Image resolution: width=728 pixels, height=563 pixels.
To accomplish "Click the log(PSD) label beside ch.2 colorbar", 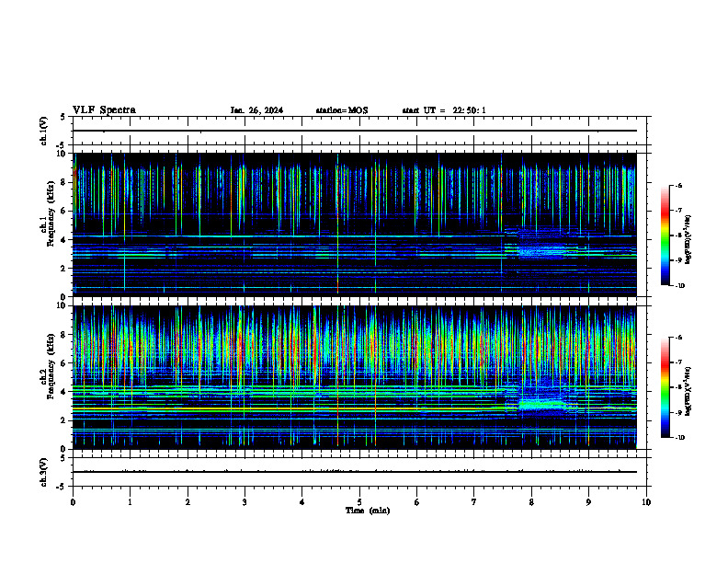I will click(688, 392).
